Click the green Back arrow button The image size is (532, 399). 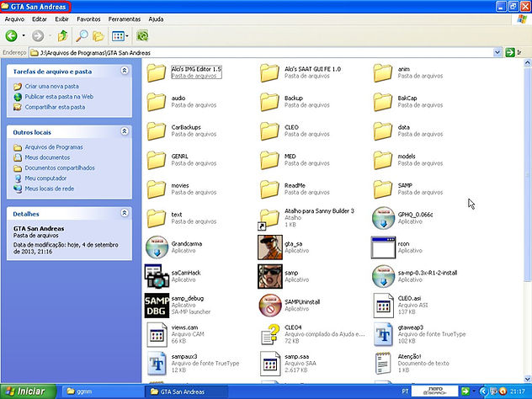[x=11, y=35]
